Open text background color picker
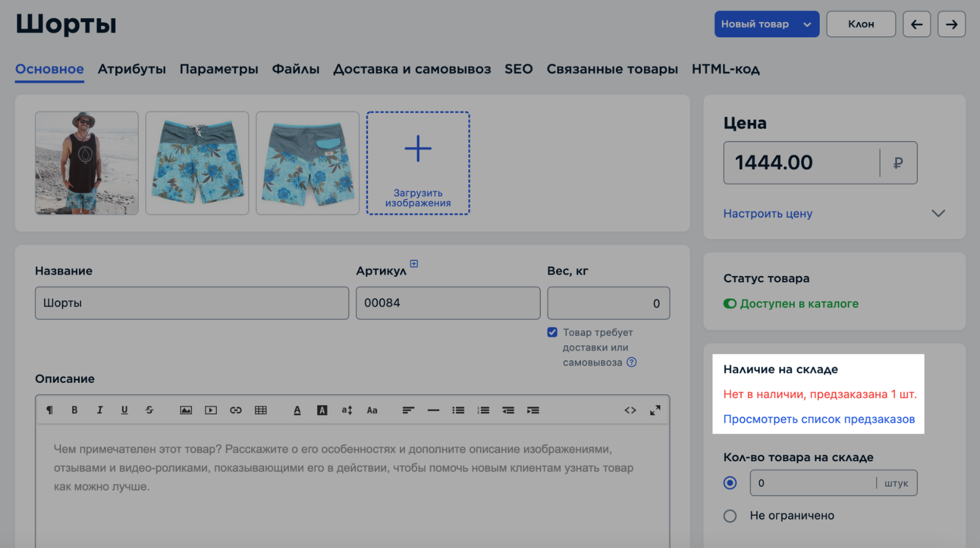The height and width of the screenshot is (548, 980). click(x=322, y=410)
